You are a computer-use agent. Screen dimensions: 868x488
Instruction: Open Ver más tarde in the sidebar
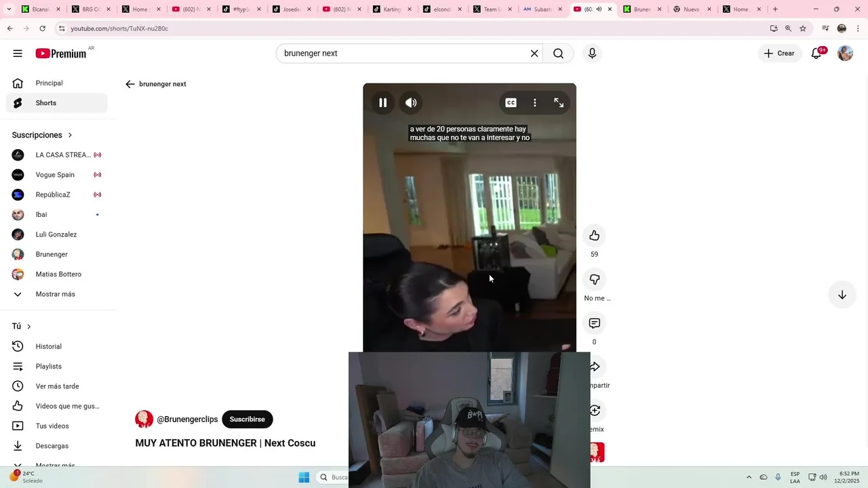tap(57, 386)
